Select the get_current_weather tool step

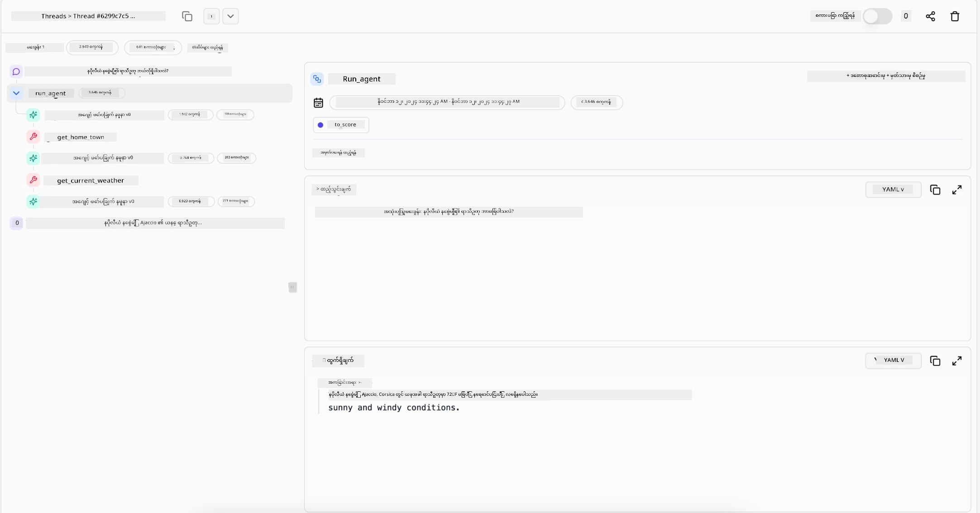point(91,180)
